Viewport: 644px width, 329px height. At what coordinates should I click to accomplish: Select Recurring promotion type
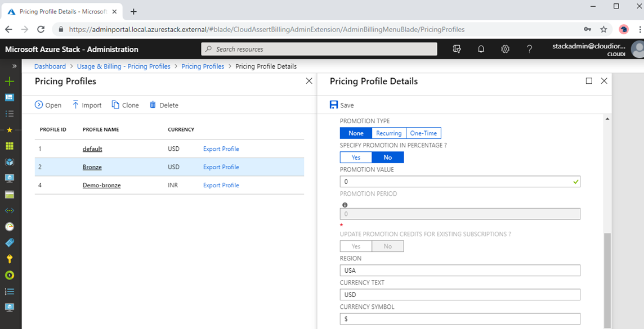click(390, 133)
